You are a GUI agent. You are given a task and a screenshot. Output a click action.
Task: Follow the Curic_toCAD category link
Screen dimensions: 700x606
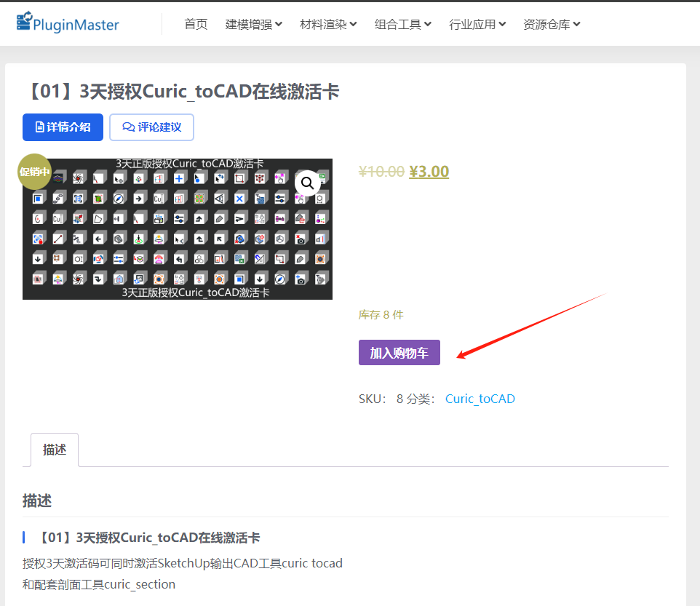(480, 399)
